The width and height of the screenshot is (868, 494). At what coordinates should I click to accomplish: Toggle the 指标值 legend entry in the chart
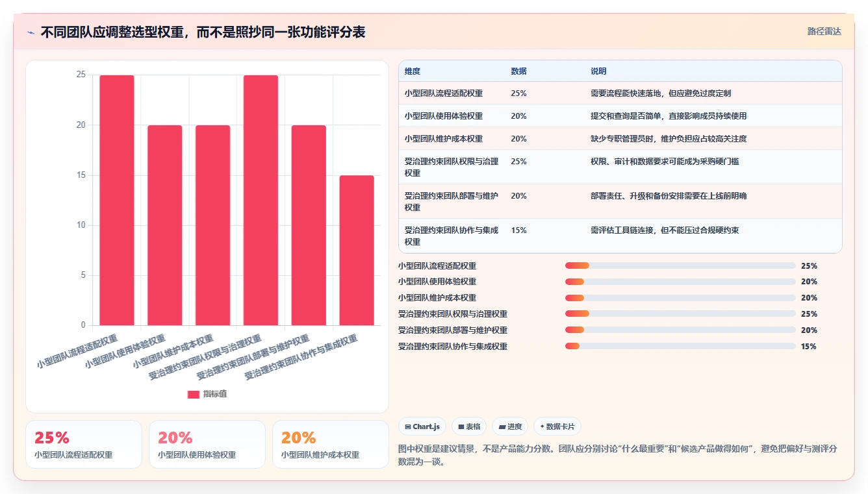[x=207, y=394]
